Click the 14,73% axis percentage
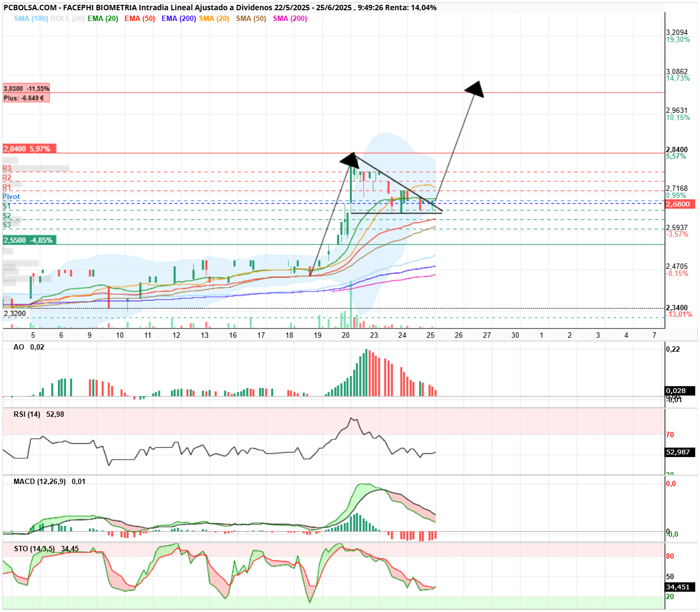The height and width of the screenshot is (612, 700). point(678,78)
